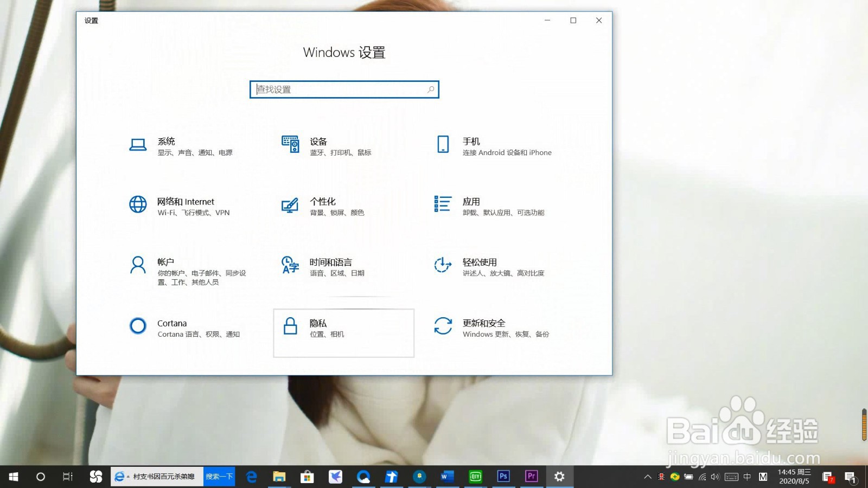Open the 隐私 (Privacy) settings tile

[x=343, y=333]
